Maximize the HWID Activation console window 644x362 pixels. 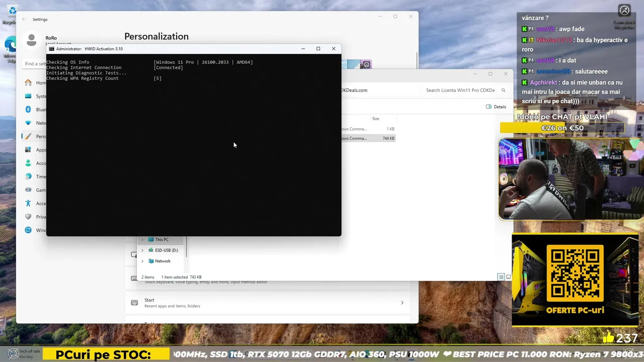coord(318,49)
